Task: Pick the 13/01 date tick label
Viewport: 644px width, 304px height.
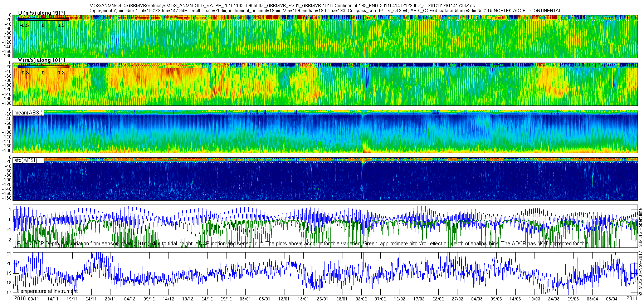Action: (284, 299)
